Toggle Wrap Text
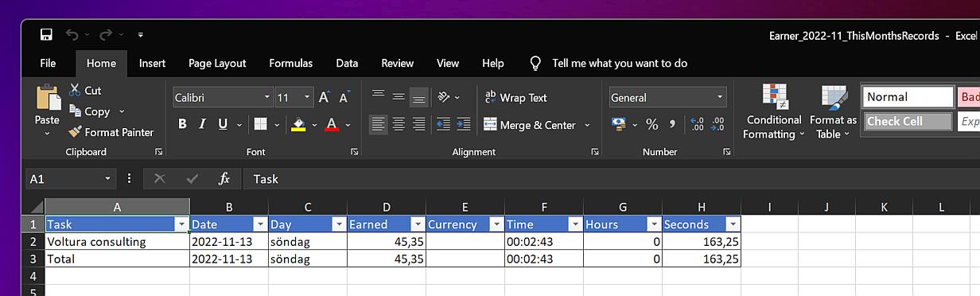980x296 pixels. coord(515,98)
